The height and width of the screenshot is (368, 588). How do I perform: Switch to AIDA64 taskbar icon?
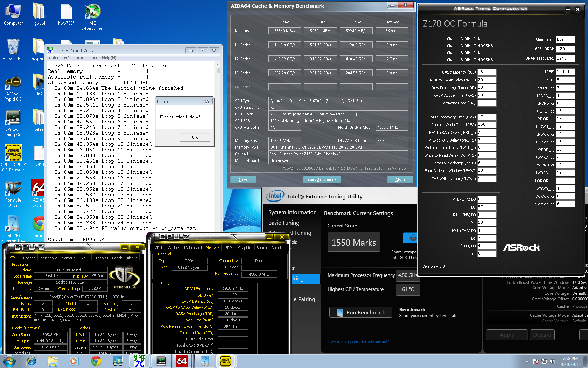pyautogui.click(x=182, y=361)
